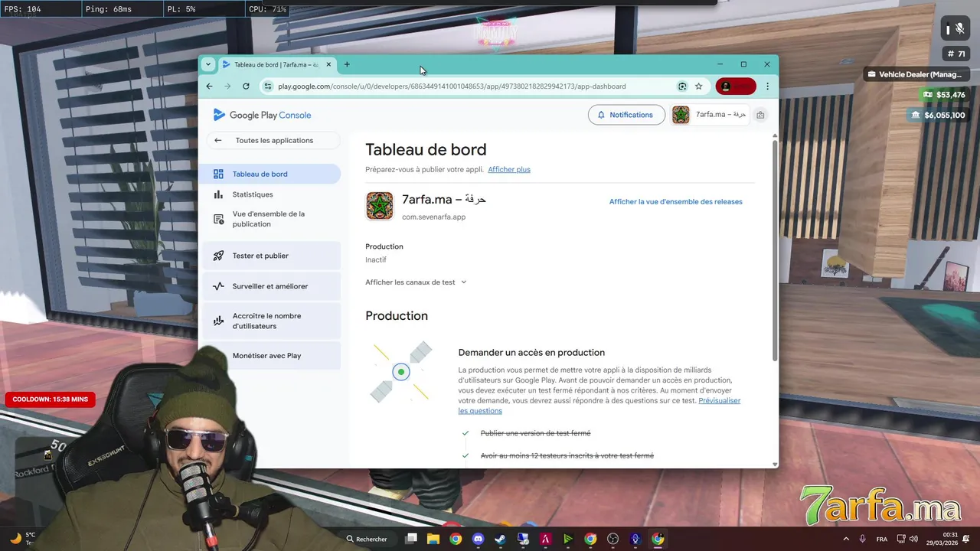Click the browser address bar URL
Viewport: 980px width, 551px height.
click(452, 86)
